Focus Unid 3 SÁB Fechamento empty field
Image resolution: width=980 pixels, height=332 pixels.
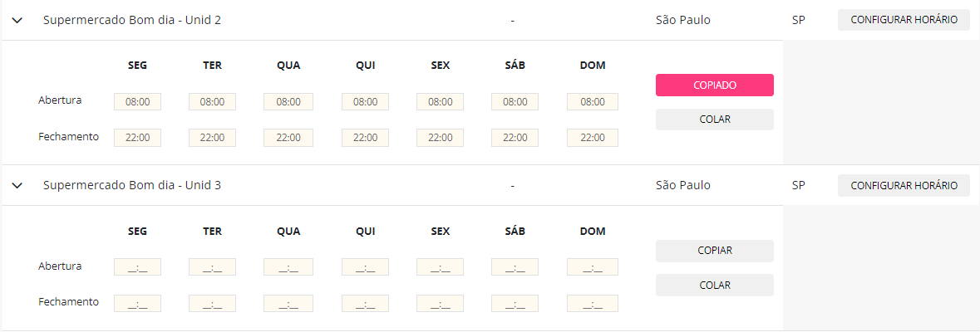pos(515,304)
